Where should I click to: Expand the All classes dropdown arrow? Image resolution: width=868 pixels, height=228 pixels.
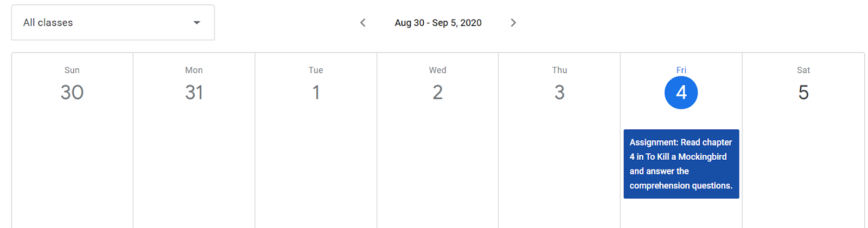pyautogui.click(x=197, y=23)
